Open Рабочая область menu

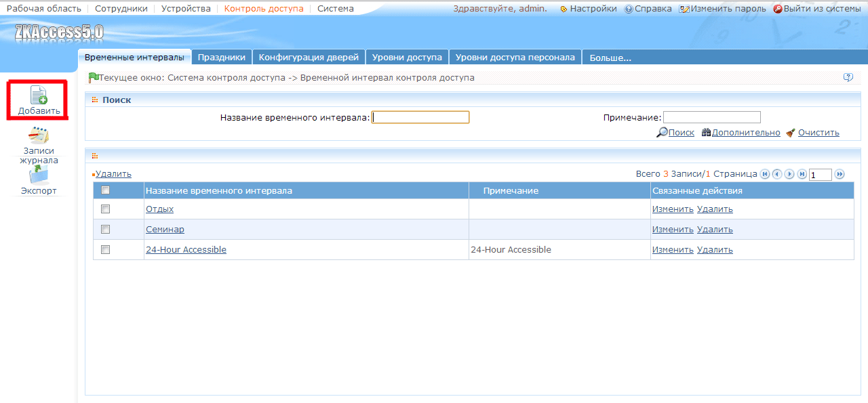point(43,9)
